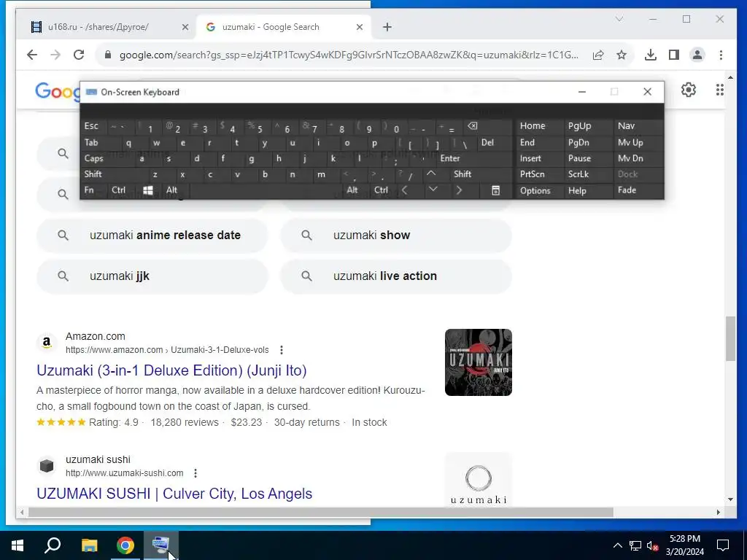Search suggestion uzumaki anime release date
The image size is (747, 560).
coord(152,236)
